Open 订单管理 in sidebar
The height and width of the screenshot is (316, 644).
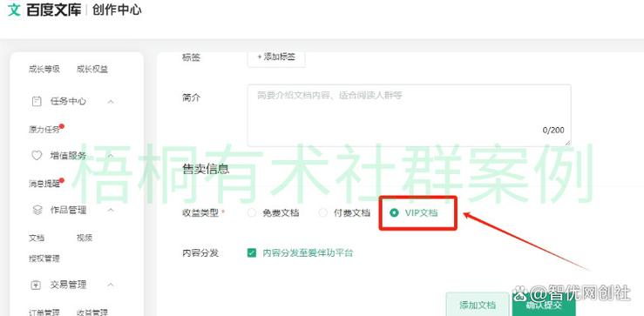click(44, 312)
